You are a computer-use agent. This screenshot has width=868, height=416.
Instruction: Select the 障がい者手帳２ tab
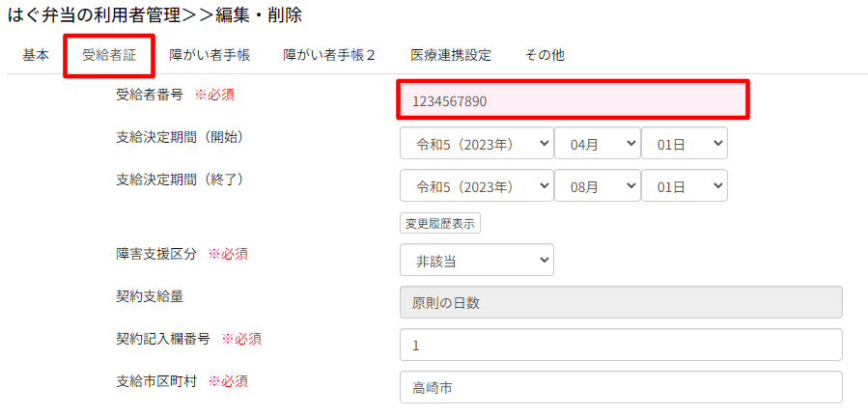click(x=329, y=55)
